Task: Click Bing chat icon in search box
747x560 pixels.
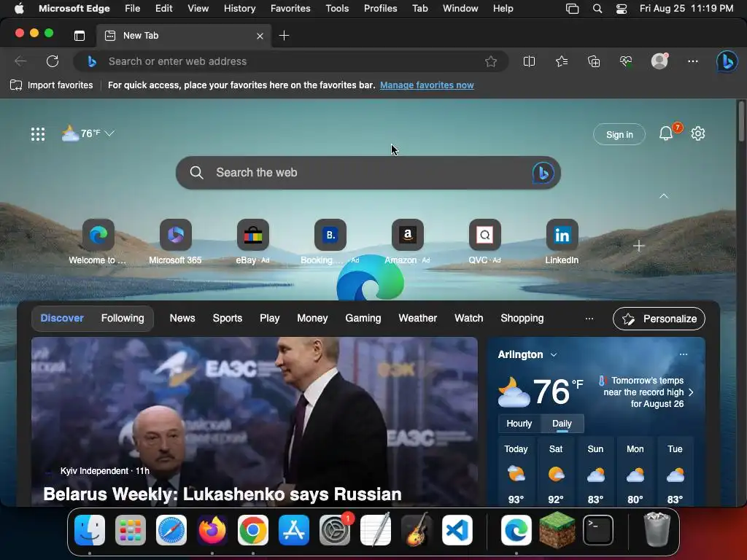Action: click(x=543, y=172)
